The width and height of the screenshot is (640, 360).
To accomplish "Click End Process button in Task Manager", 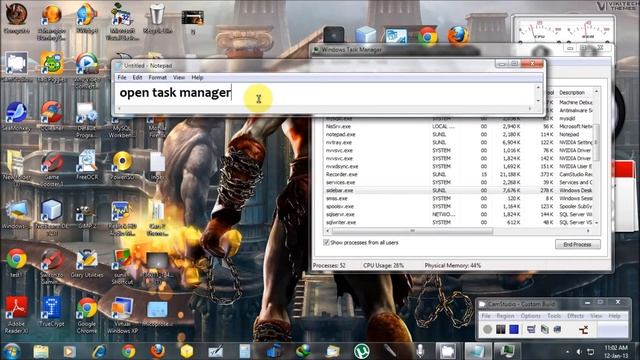I will (x=577, y=244).
